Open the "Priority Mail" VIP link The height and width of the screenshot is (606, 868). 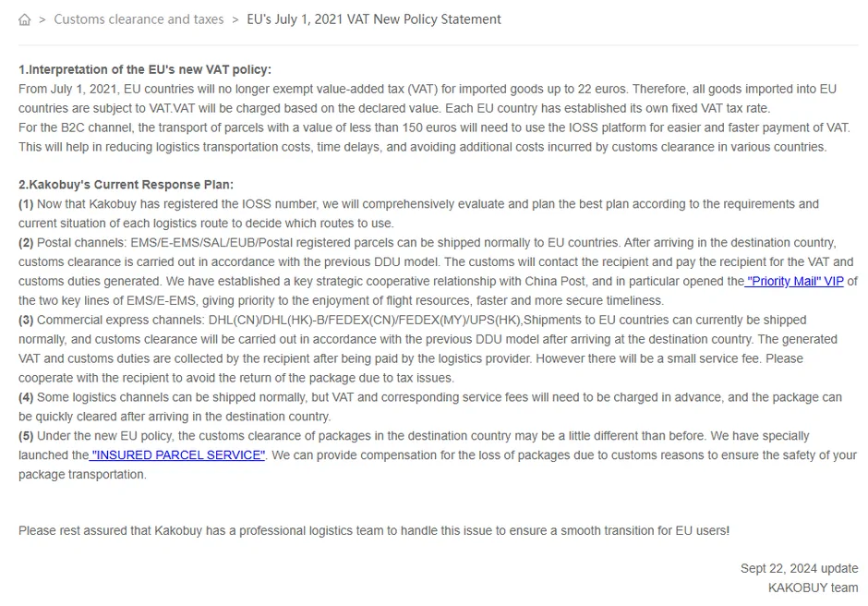tap(794, 282)
